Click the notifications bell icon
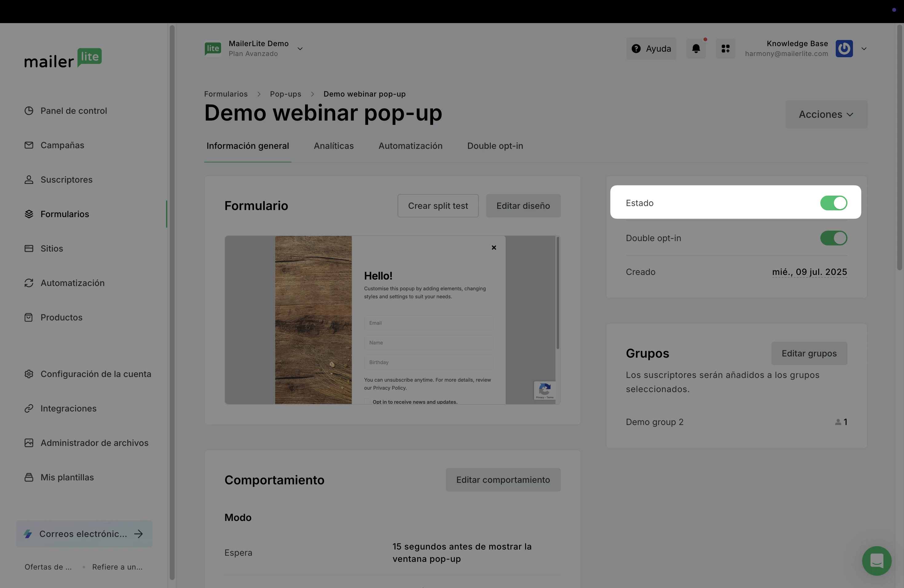The height and width of the screenshot is (588, 904). click(x=696, y=49)
